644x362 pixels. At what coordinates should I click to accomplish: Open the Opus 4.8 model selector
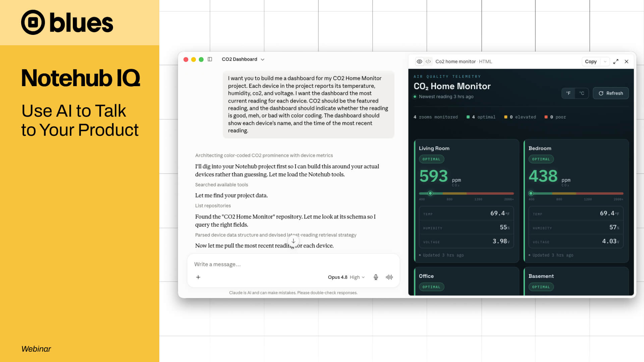346,277
